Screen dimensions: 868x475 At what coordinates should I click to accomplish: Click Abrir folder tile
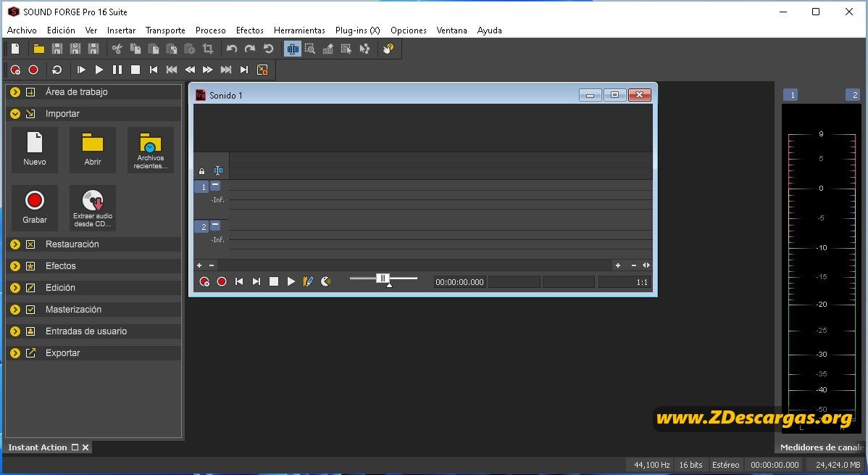click(x=93, y=149)
